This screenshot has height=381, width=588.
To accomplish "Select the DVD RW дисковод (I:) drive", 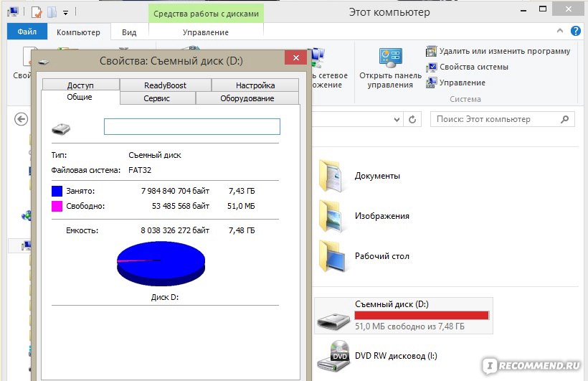I will click(377, 356).
